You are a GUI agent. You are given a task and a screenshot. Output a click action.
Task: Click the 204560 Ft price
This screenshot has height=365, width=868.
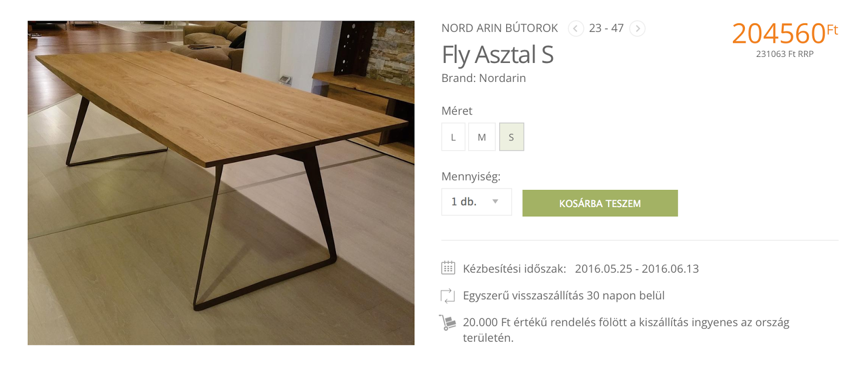(784, 34)
